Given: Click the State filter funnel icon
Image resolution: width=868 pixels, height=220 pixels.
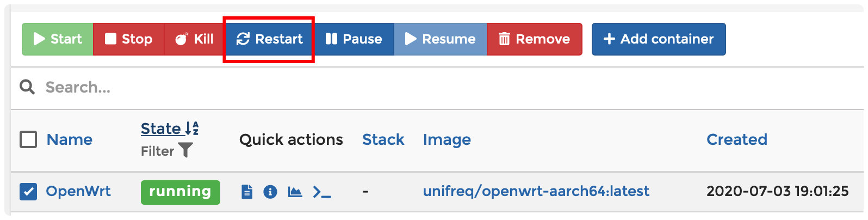Looking at the screenshot, I should coord(185,150).
